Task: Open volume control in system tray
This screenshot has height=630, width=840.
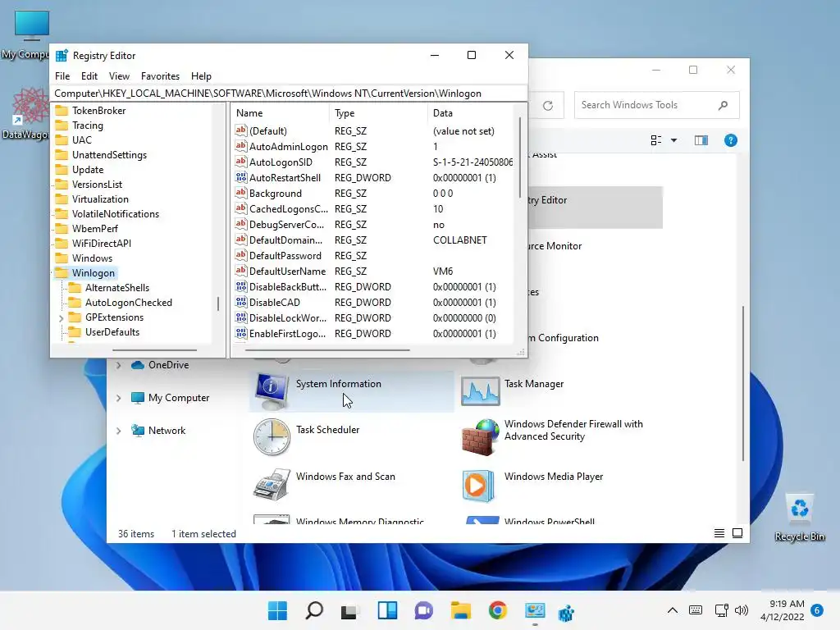Action: click(742, 610)
